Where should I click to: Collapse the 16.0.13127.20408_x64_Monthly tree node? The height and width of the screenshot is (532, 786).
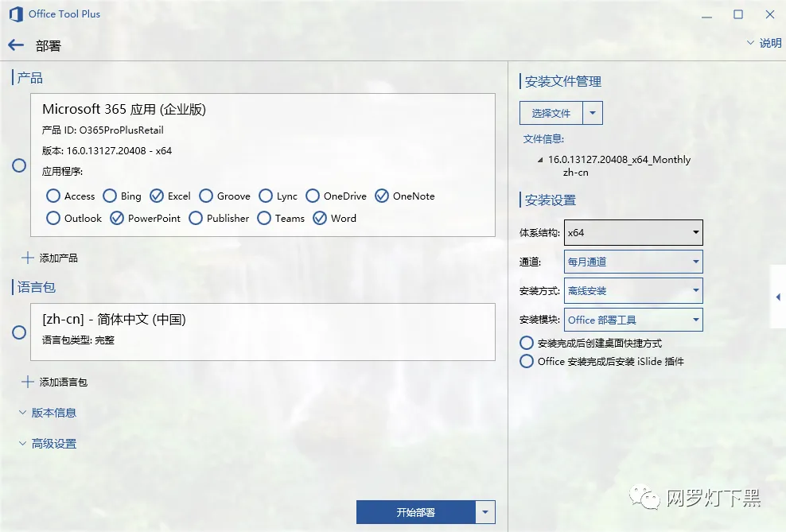pyautogui.click(x=540, y=160)
